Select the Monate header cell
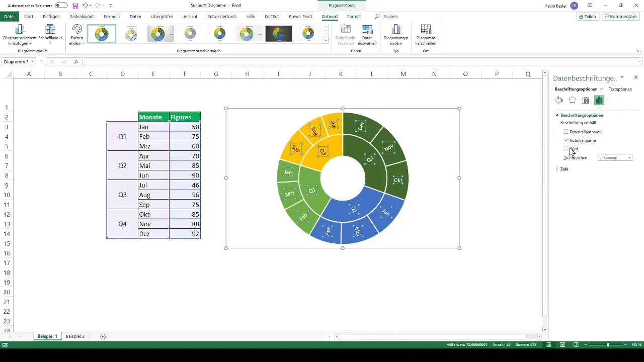Viewport: 644px width, 362px height. click(153, 117)
